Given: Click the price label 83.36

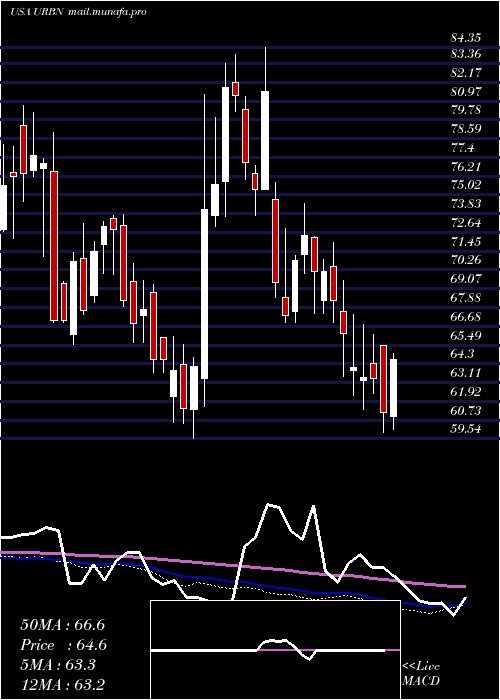Looking at the screenshot, I should (x=466, y=54).
